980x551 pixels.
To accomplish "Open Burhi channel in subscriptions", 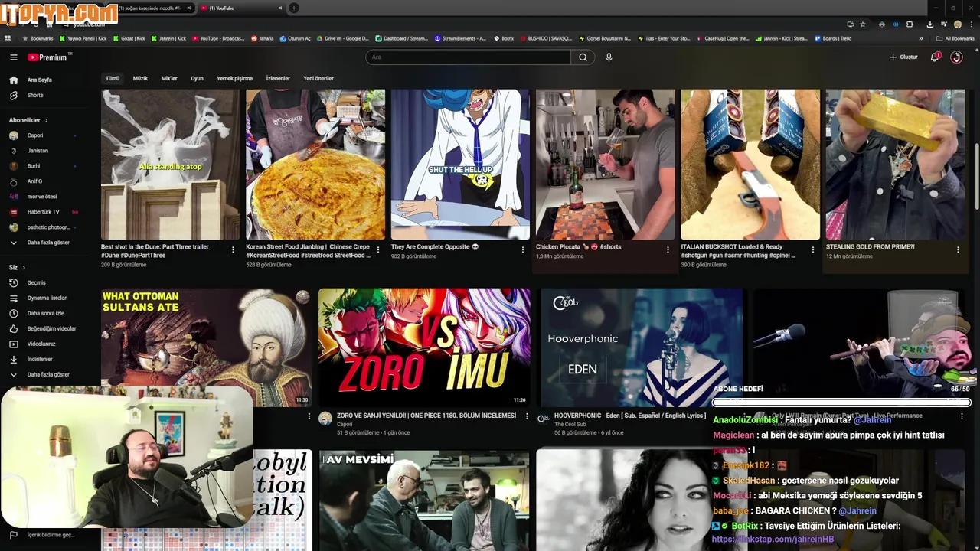I will pos(34,166).
